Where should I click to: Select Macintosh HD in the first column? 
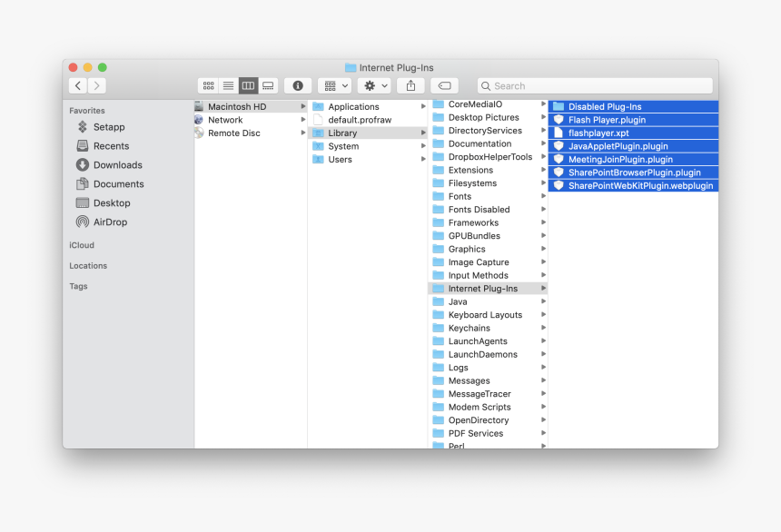(x=251, y=106)
